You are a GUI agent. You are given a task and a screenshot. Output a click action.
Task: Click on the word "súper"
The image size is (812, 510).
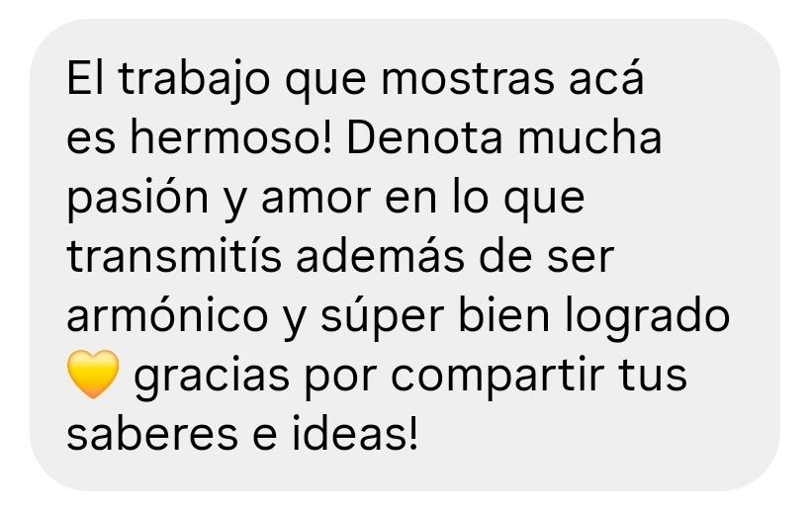[x=382, y=317]
